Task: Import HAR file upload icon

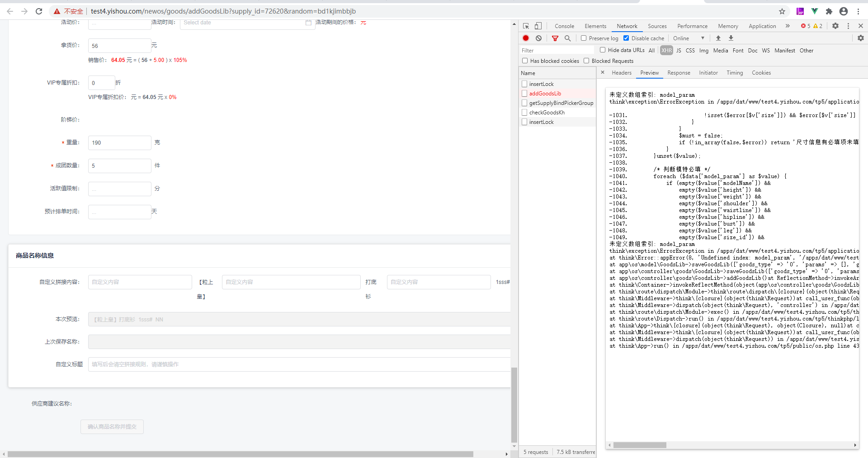Action: point(718,38)
